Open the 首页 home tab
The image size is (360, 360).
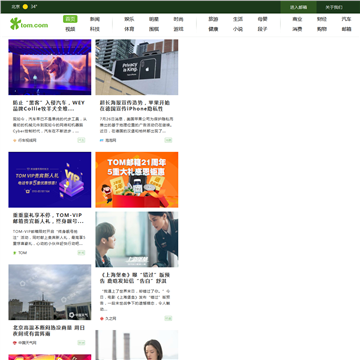(70, 19)
